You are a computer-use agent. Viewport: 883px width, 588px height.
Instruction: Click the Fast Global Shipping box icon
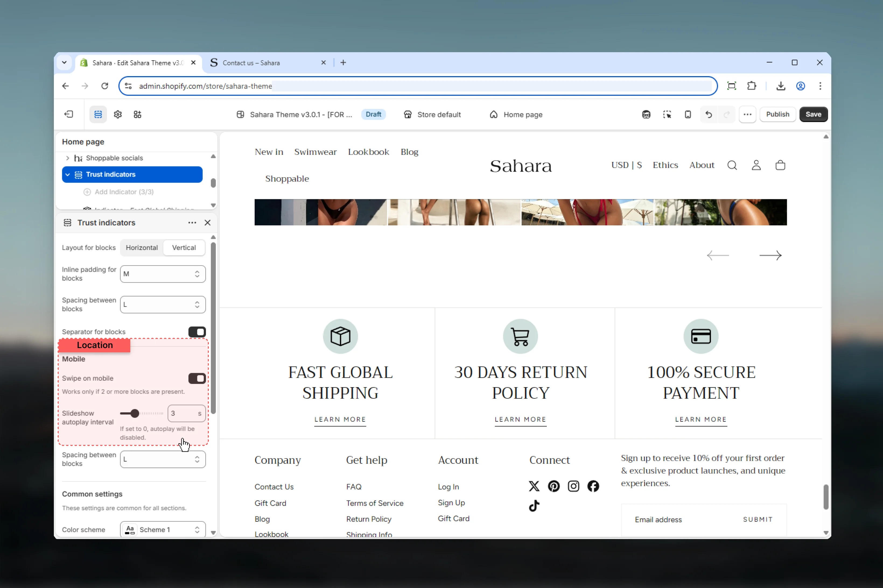340,336
